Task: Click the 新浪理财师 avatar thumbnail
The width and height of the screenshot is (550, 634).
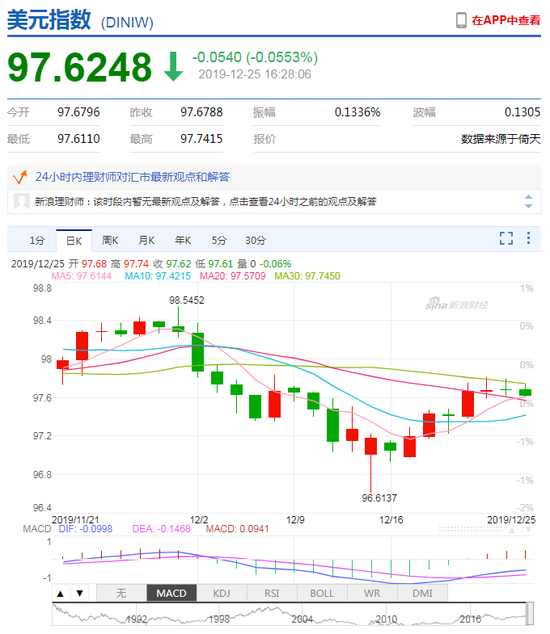Action: click(x=21, y=201)
